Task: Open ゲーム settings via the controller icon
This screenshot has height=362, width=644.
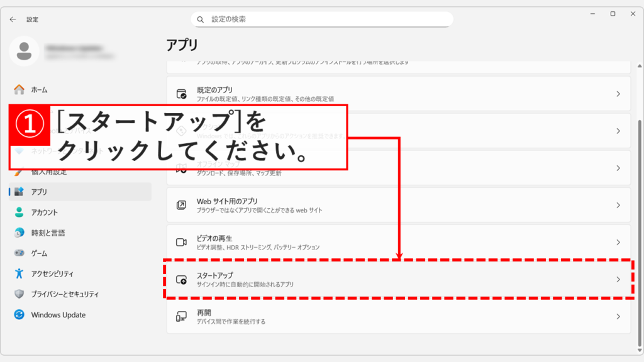Action: (19, 251)
